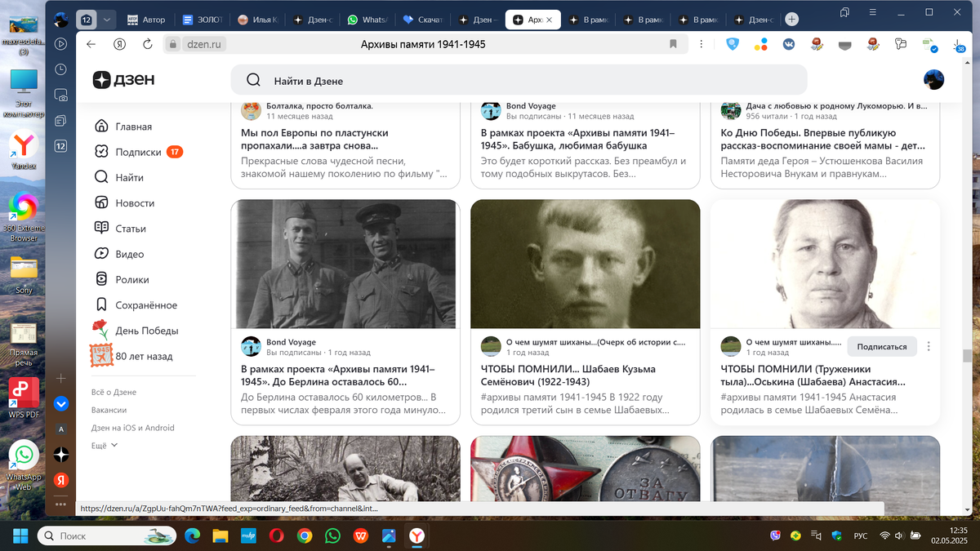
Task: Open the Opera icon in Windows taskbar
Action: tap(277, 535)
